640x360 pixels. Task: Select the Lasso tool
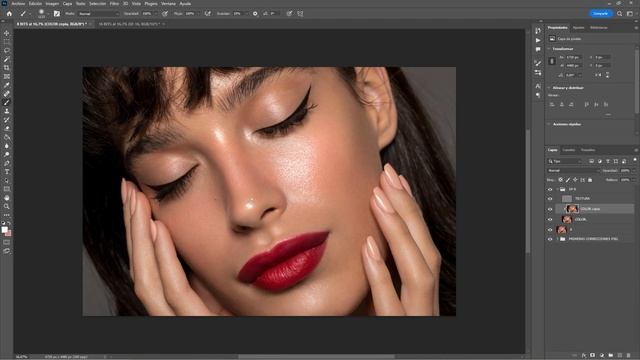pyautogui.click(x=7, y=51)
